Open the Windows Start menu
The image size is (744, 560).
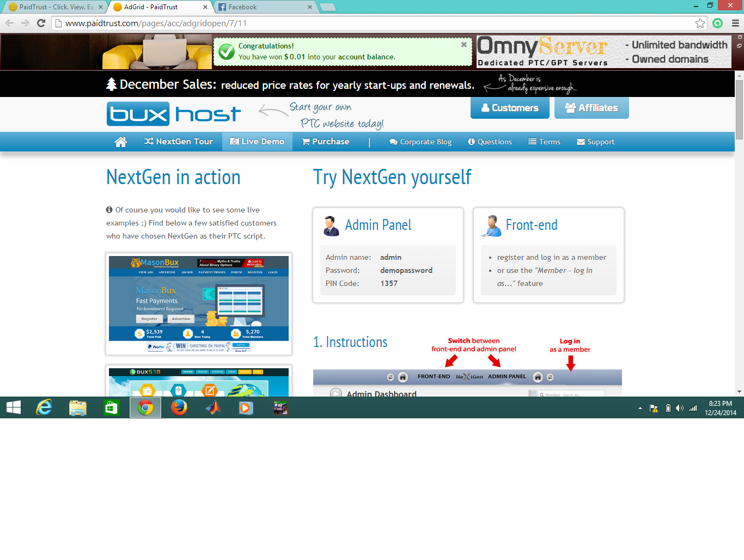pyautogui.click(x=14, y=407)
